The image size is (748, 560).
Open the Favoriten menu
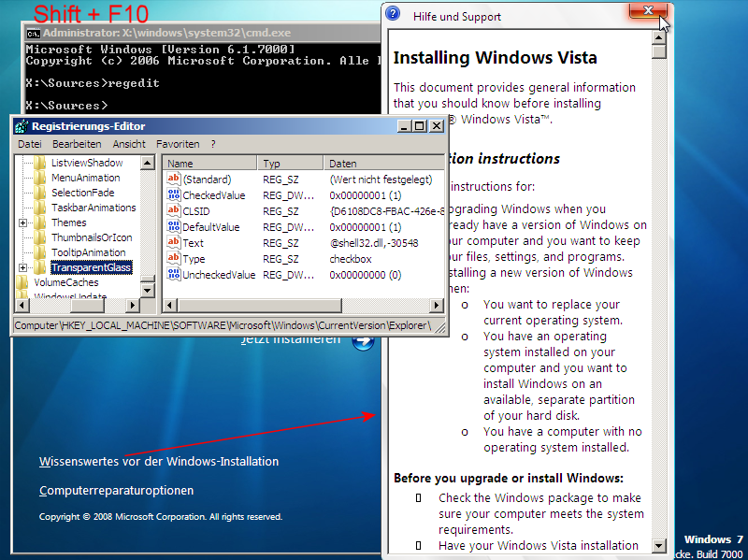click(178, 144)
